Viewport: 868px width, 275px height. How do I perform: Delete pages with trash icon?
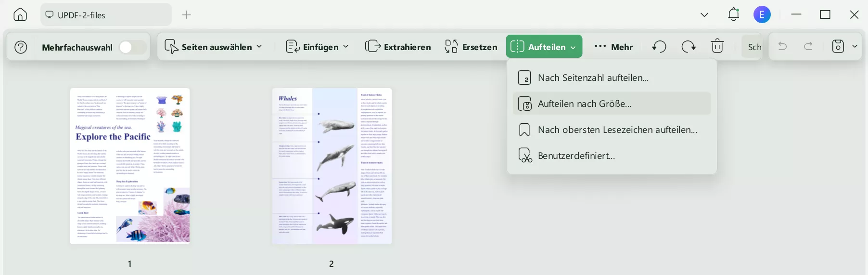(717, 46)
